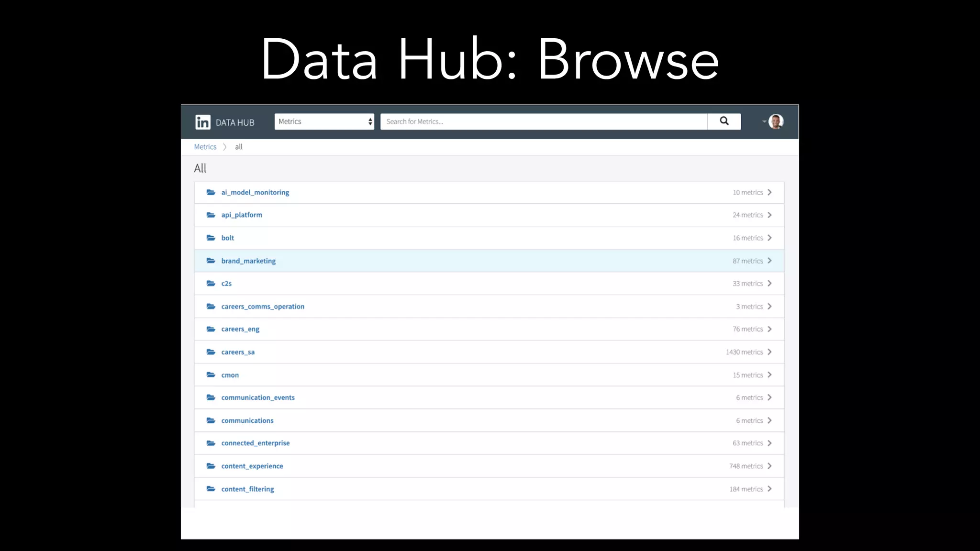The image size is (980, 551).
Task: Click the search magnifier button
Action: pyautogui.click(x=724, y=121)
